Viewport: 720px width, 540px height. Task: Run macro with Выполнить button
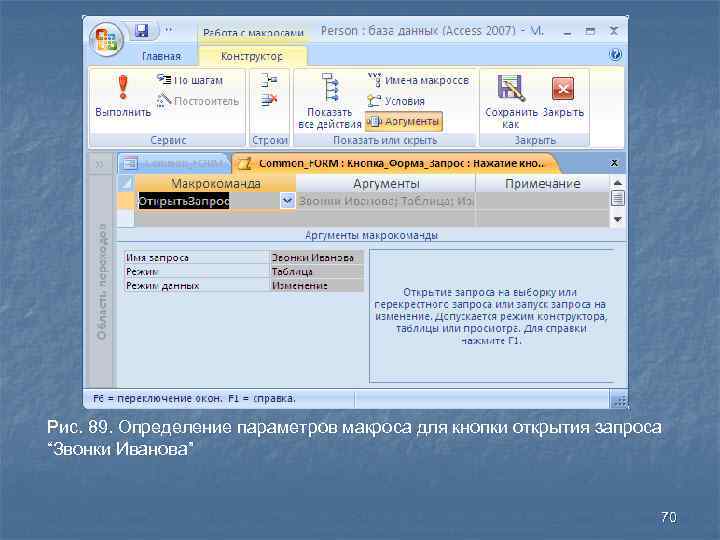[123, 96]
